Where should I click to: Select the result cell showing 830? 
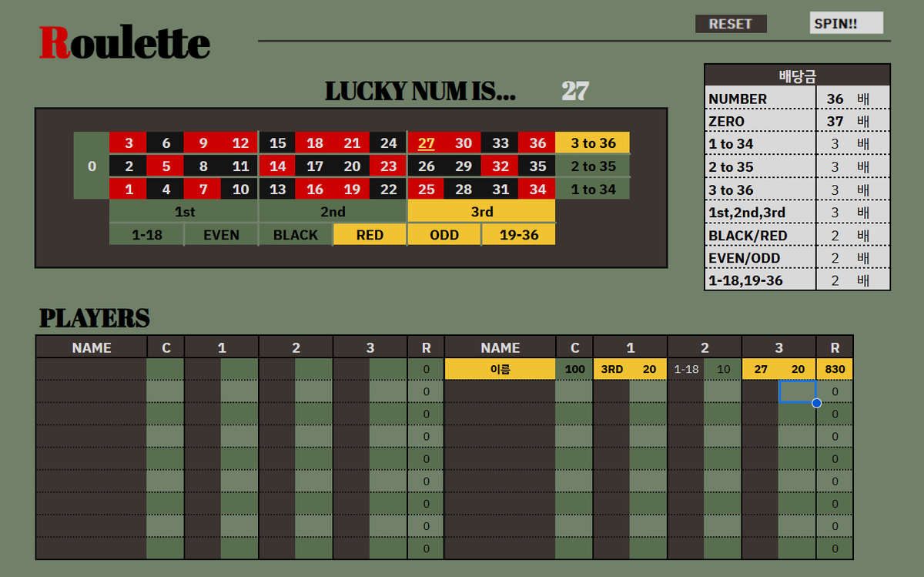pos(835,369)
